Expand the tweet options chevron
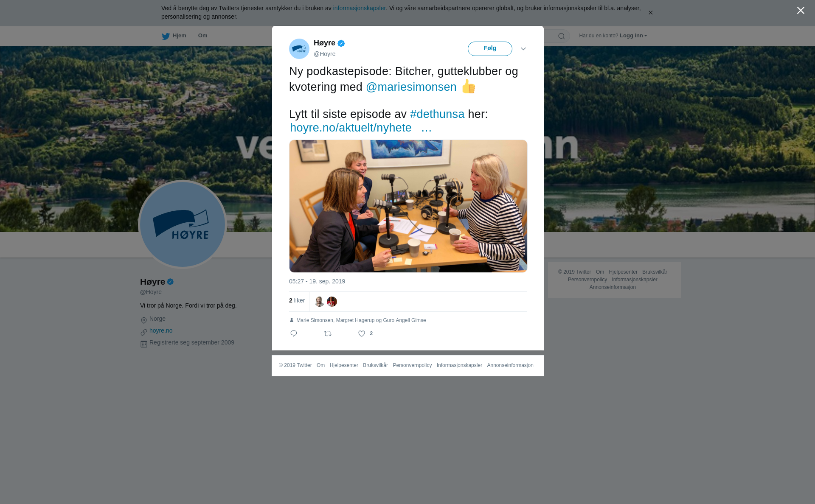Screen dimensions: 815x504 [x=523, y=49]
